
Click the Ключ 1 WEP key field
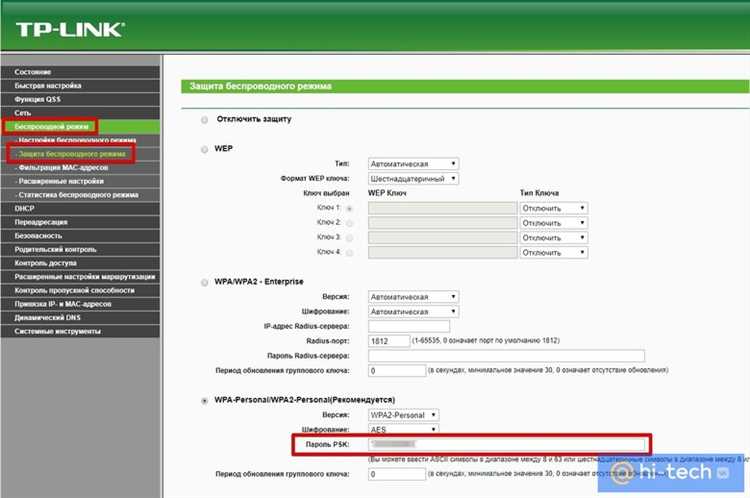(442, 208)
